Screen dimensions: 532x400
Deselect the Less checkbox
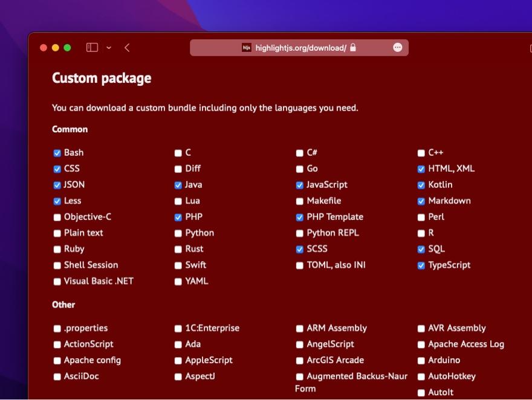tap(57, 201)
